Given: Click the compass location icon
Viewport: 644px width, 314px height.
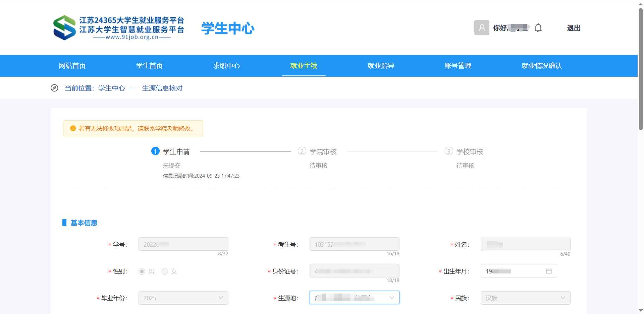Looking at the screenshot, I should (x=54, y=88).
